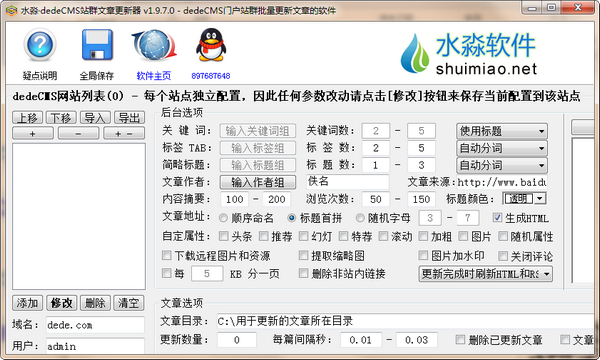Toggle the 生成HTML checkbox
The image size is (600, 360).
pos(497,218)
